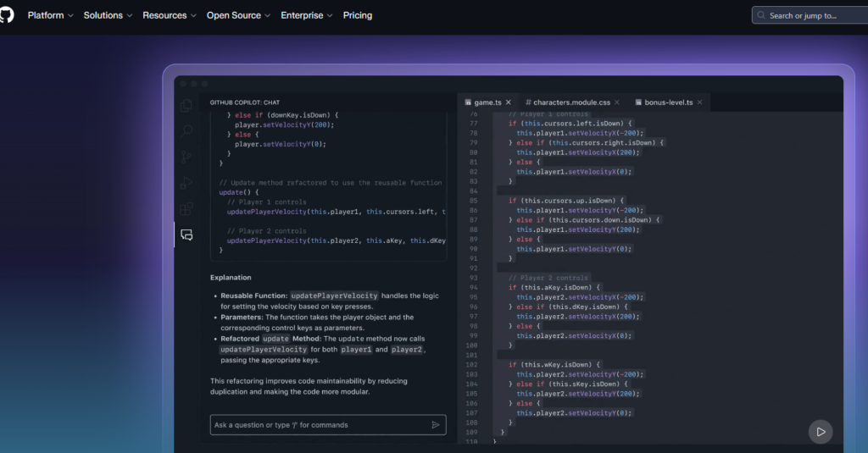
Task: Close the game.ts tab
Action: [x=509, y=102]
